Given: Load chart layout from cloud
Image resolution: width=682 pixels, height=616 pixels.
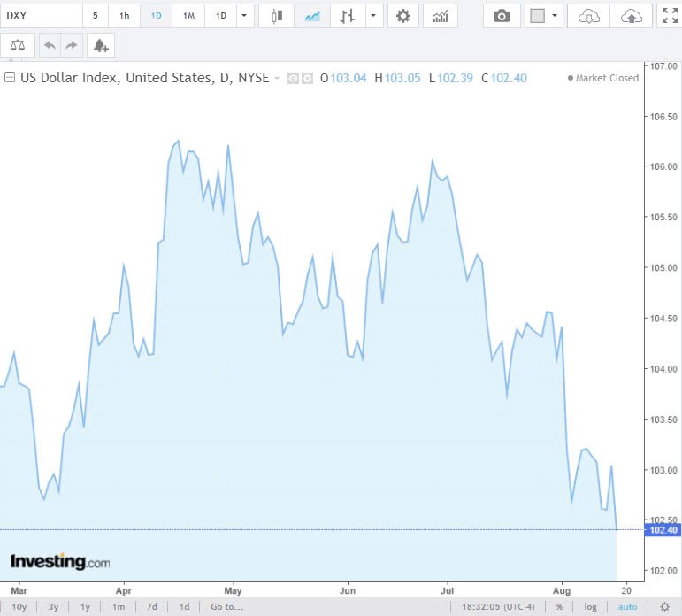Looking at the screenshot, I should tap(588, 16).
